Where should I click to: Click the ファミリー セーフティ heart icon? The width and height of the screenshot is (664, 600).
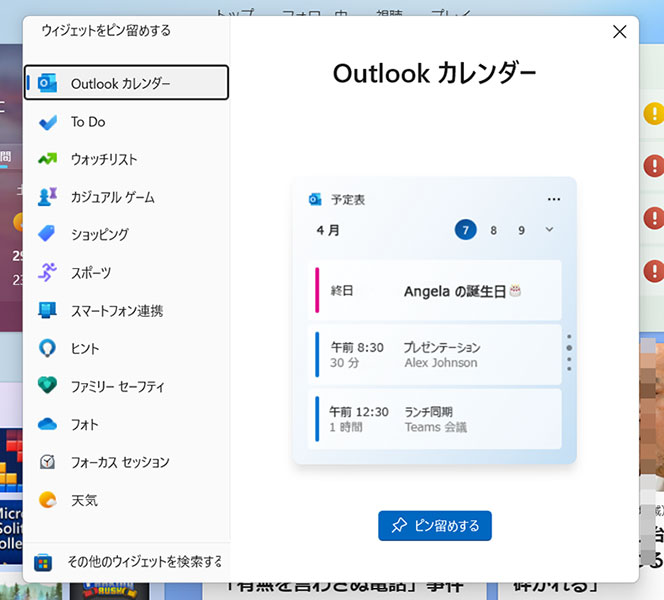point(47,385)
